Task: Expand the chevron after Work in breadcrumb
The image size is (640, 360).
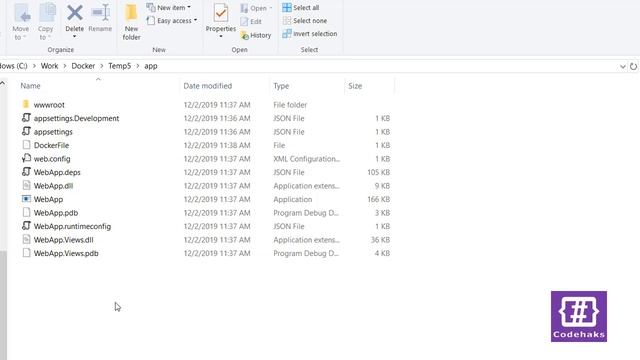Action: click(65, 66)
